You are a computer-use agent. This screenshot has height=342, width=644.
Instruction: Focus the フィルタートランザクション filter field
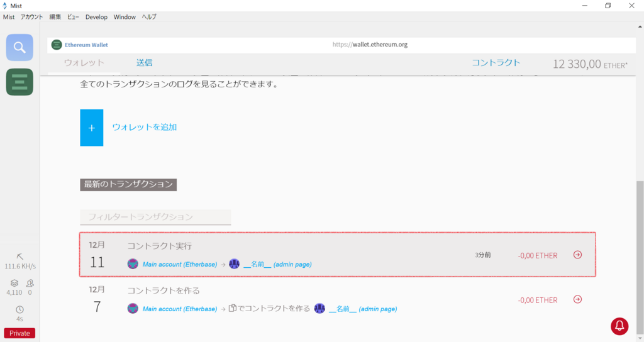155,217
